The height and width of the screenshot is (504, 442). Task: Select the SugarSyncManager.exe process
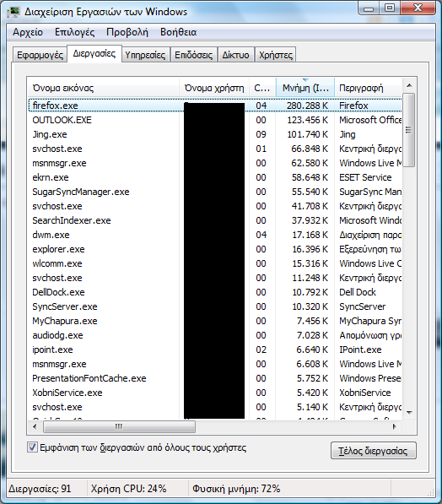(x=214, y=192)
